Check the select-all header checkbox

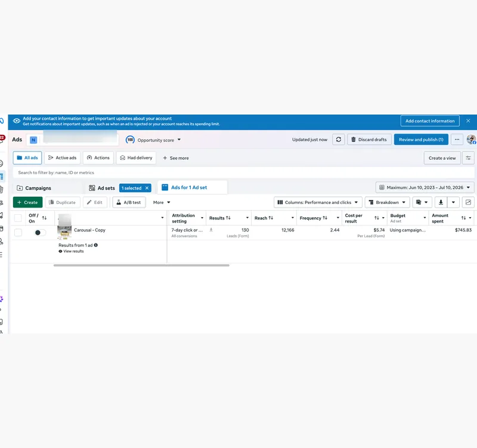pos(18,218)
